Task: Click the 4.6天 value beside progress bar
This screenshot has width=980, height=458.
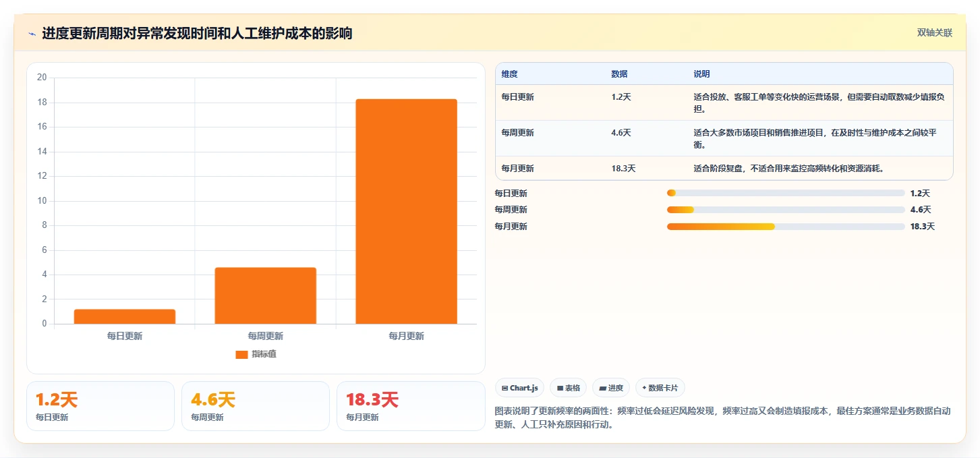Action: (x=920, y=210)
